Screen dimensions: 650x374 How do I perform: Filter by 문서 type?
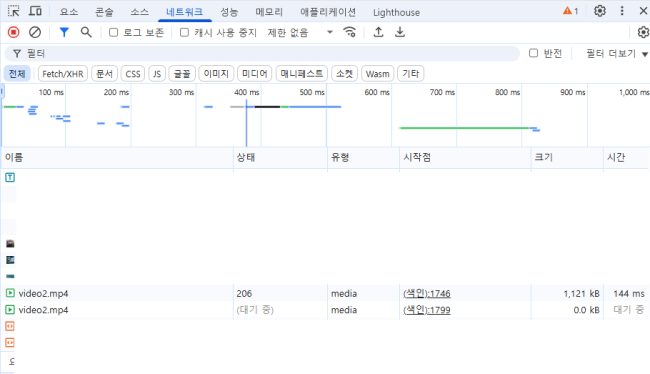click(x=104, y=74)
